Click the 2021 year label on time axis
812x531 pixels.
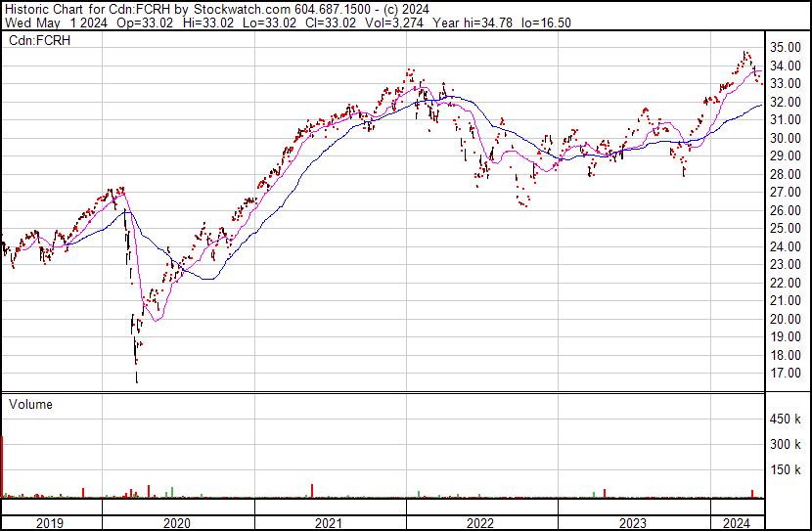(329, 523)
